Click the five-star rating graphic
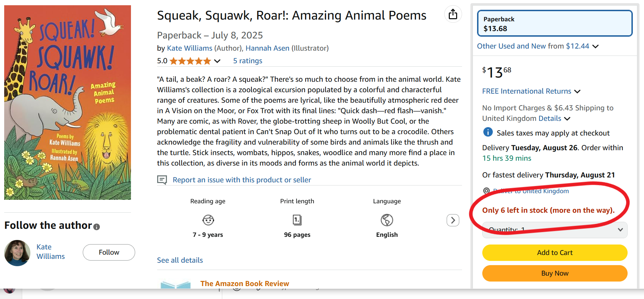Image resolution: width=644 pixels, height=299 pixels. click(x=190, y=61)
